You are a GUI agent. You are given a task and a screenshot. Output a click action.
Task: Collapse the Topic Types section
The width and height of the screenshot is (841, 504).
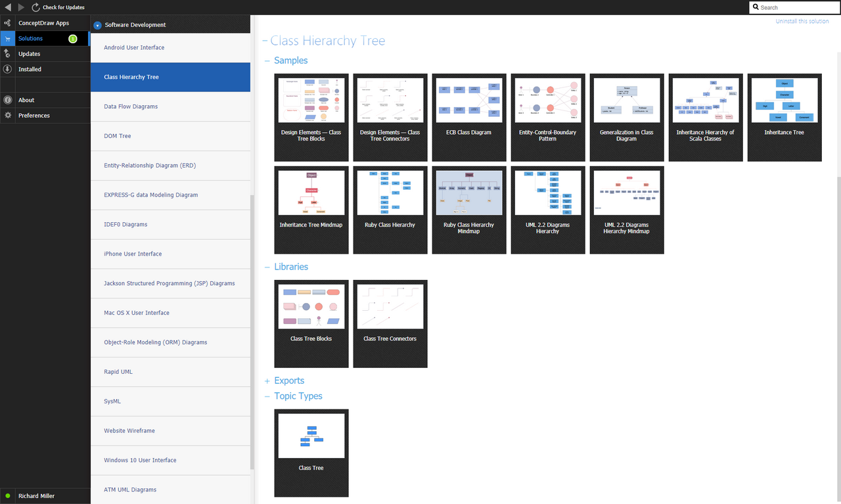267,396
